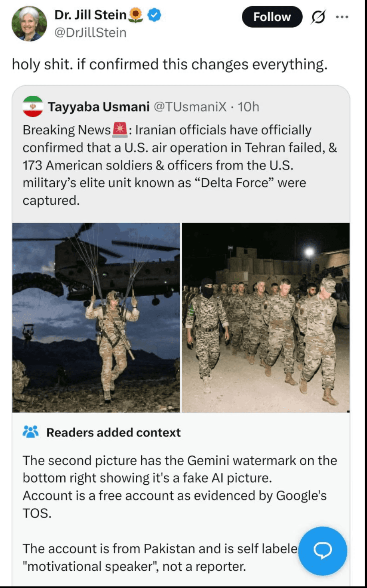Open the @TUsmaniX handle in quote
Viewport: 367px width, 588px height.
[x=190, y=107]
